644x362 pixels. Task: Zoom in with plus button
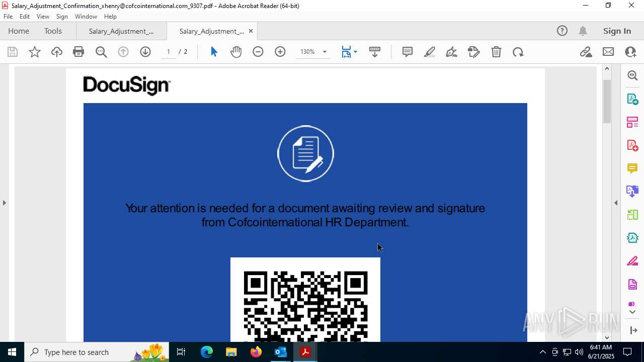tap(280, 52)
